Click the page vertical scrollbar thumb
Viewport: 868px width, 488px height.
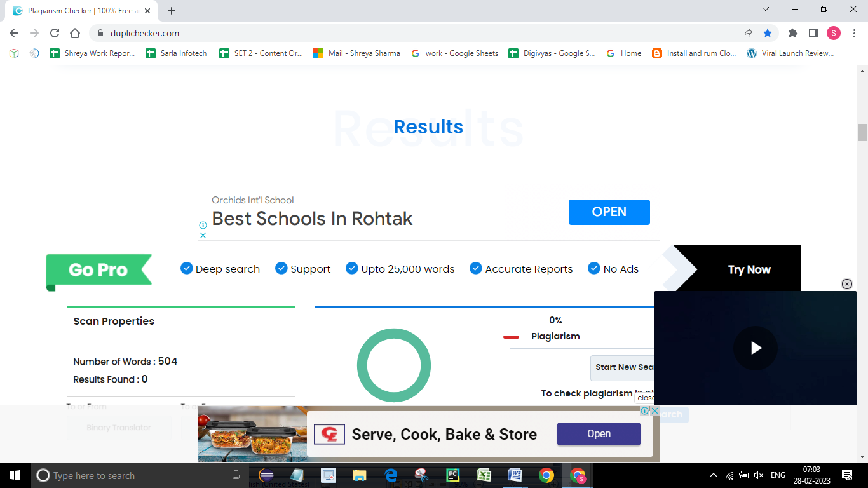click(862, 132)
